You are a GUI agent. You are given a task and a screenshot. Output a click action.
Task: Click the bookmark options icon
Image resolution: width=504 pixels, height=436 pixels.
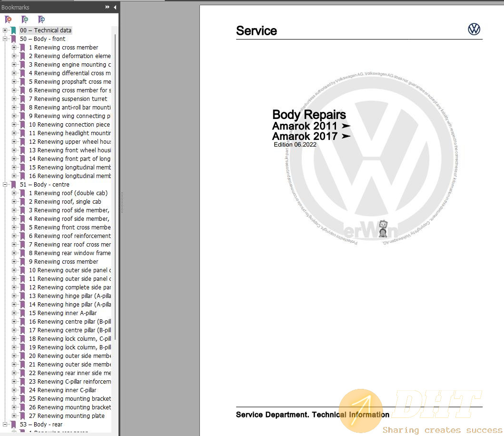pyautogui.click(x=41, y=20)
